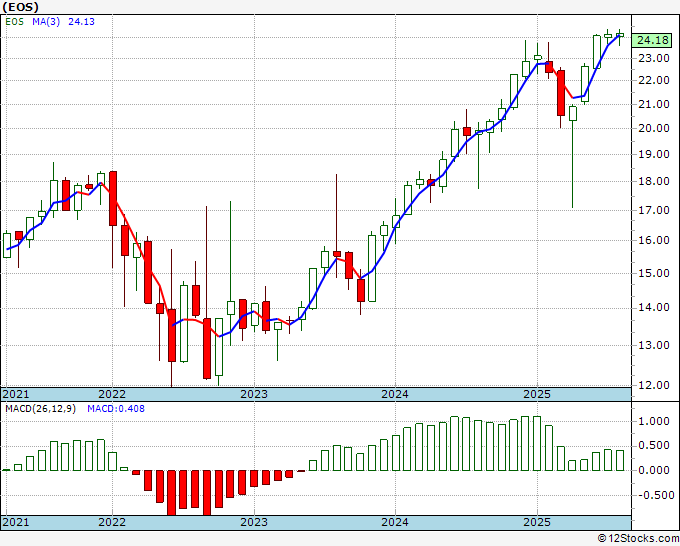Click 2023 on the MACD timeline
Screen dimensions: 680x546
[254, 522]
